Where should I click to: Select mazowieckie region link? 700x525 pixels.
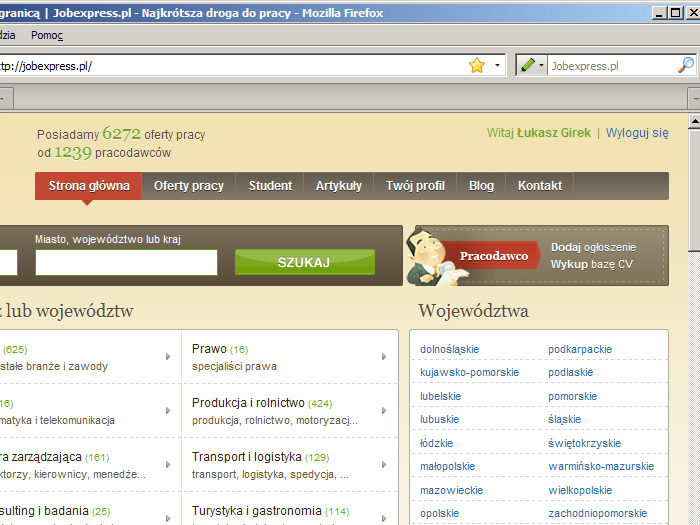[451, 490]
